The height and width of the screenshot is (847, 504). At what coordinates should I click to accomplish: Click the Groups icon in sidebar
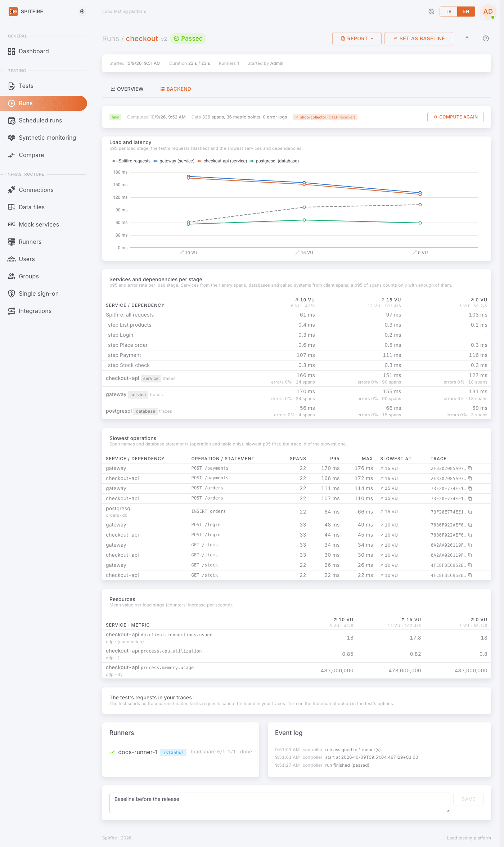click(x=12, y=276)
